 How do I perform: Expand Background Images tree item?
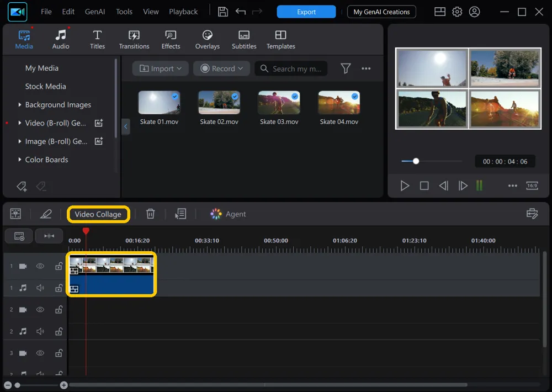pos(20,104)
